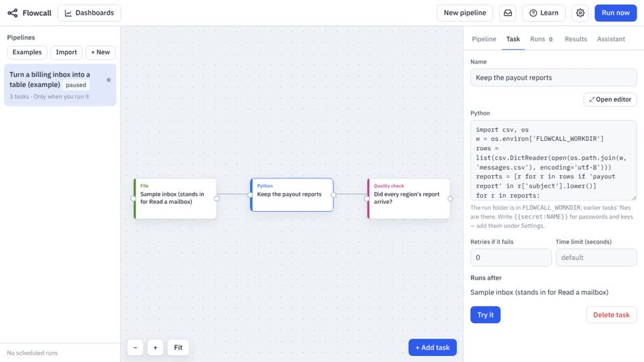
Task: Open the inbox tray icon button
Action: point(508,13)
